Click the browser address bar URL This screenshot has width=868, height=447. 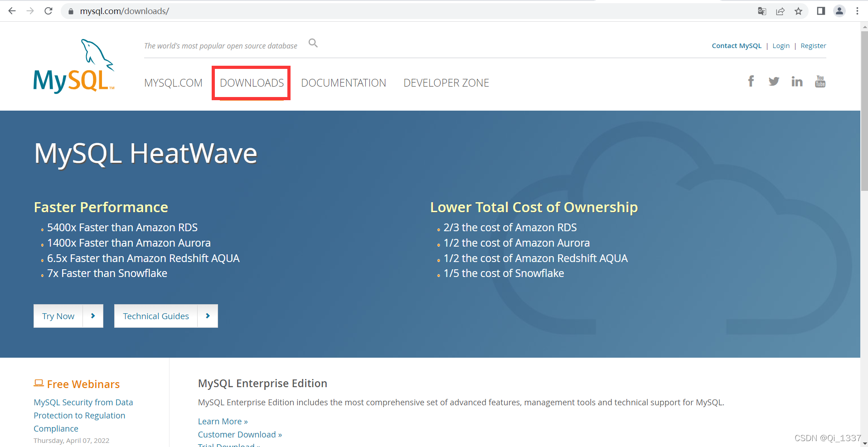[124, 11]
